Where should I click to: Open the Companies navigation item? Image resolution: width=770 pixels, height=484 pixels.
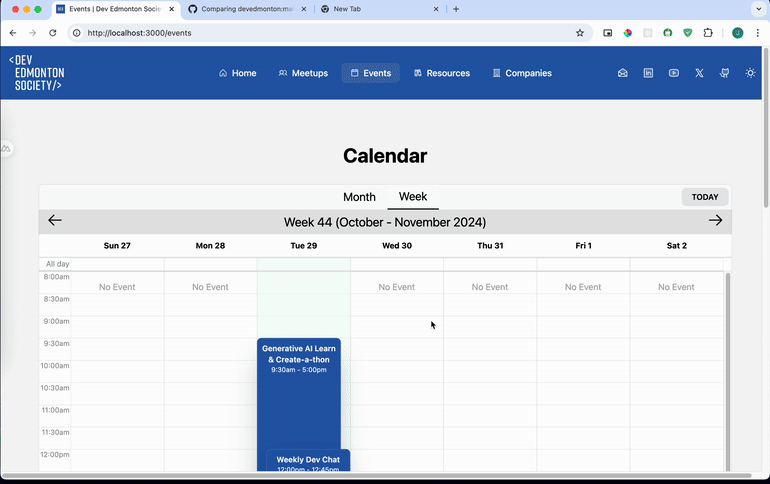point(522,73)
